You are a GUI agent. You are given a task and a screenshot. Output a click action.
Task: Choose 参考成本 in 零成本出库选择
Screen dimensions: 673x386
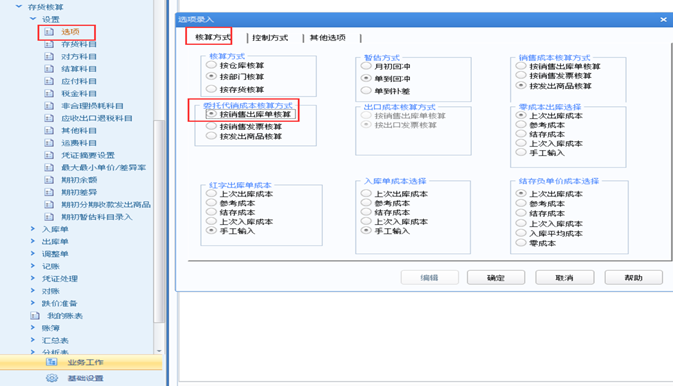pyautogui.click(x=521, y=125)
